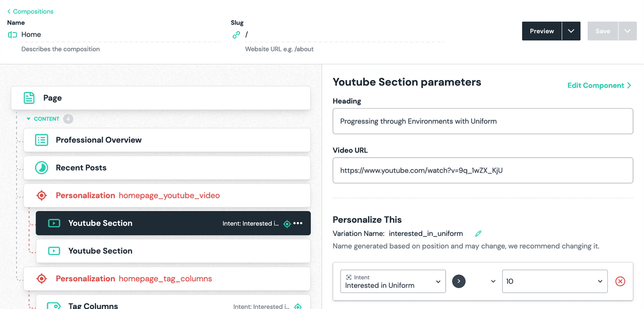Select the Tag Columns component

173,302
